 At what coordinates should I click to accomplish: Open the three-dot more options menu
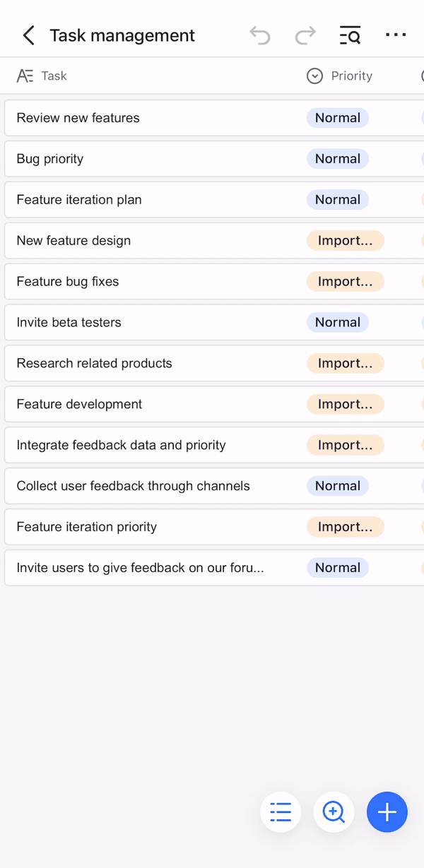pyautogui.click(x=396, y=35)
